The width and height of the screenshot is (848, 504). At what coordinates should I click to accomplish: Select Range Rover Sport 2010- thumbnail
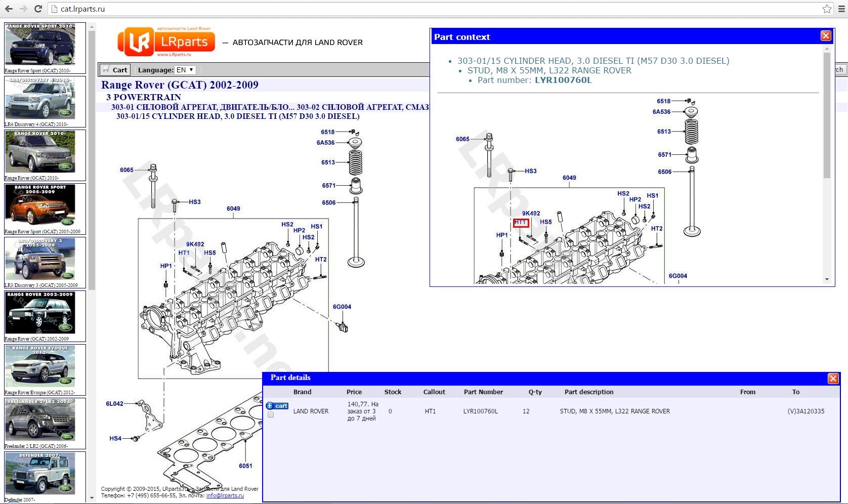[45, 49]
